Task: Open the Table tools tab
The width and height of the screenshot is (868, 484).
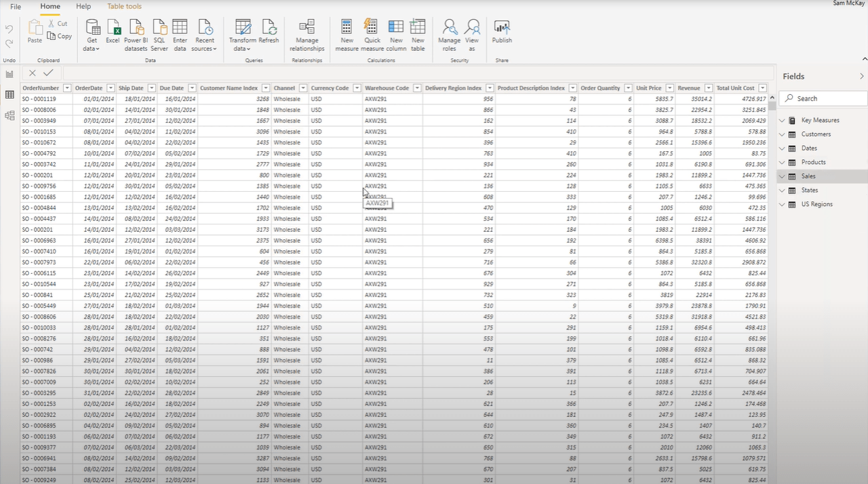Action: click(125, 6)
